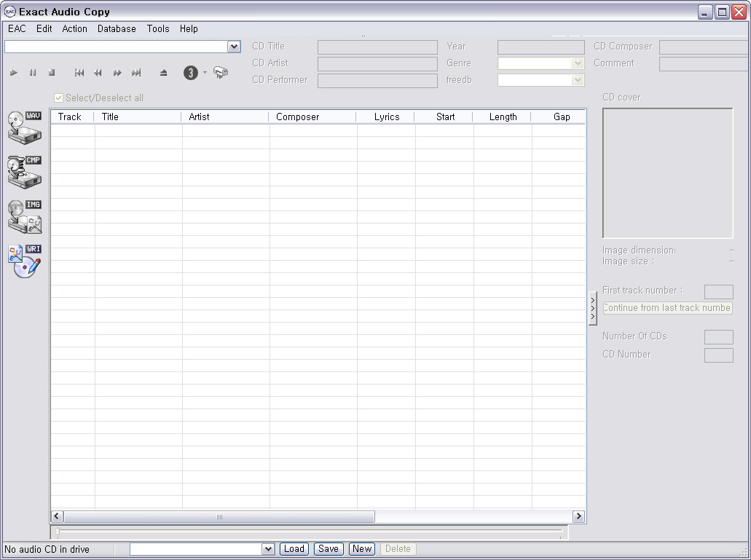Click the New profile button
751x560 pixels.
click(362, 549)
